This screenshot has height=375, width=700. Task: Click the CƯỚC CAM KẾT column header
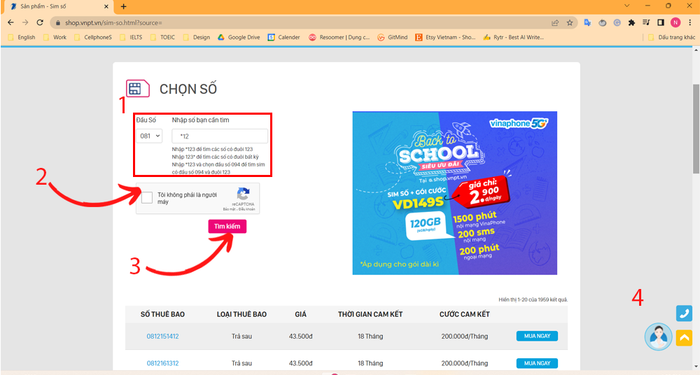464,314
